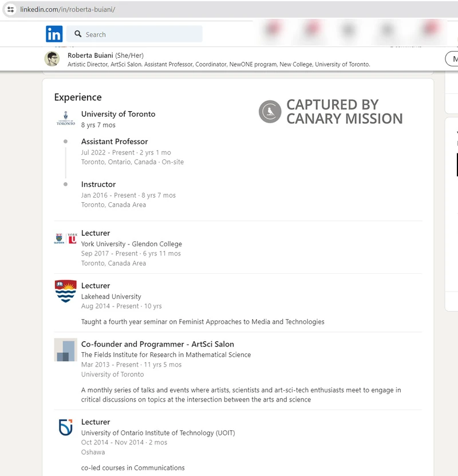Open the University of Toronto experience heading
Image resolution: width=458 pixels, height=476 pixels.
pos(119,114)
